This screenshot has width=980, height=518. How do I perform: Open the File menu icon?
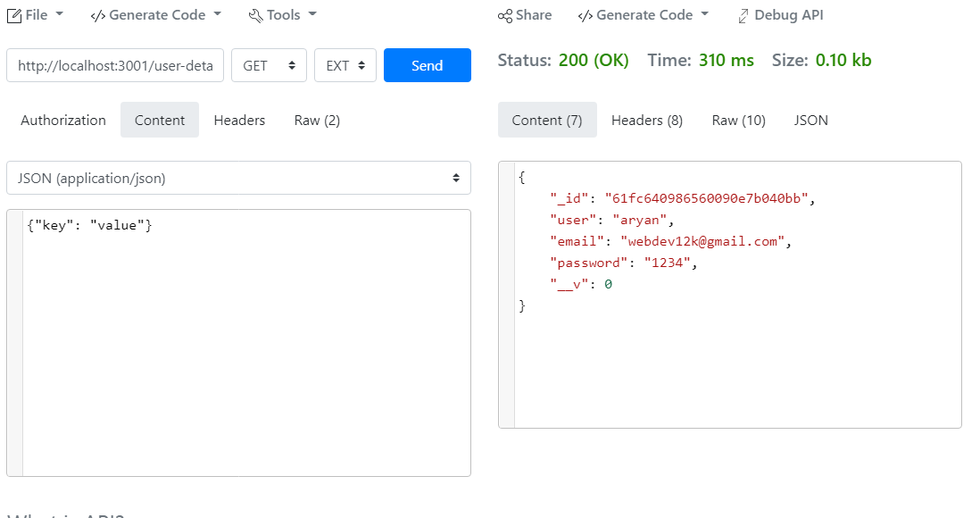click(x=12, y=14)
